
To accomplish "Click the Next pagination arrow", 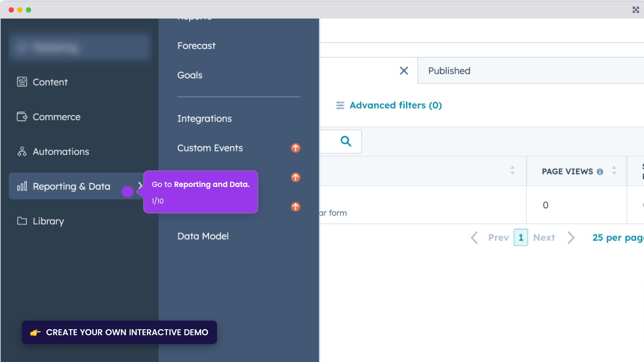I will click(x=571, y=238).
